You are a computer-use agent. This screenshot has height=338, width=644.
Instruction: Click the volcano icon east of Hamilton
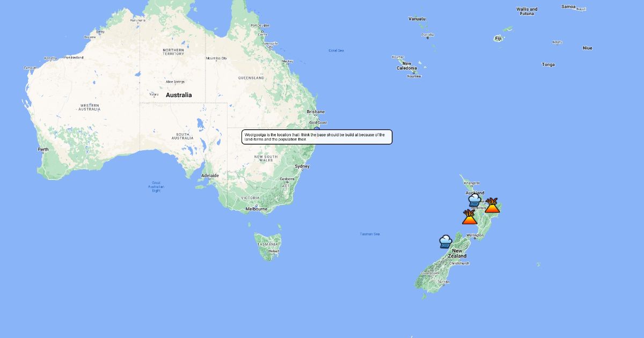492,205
